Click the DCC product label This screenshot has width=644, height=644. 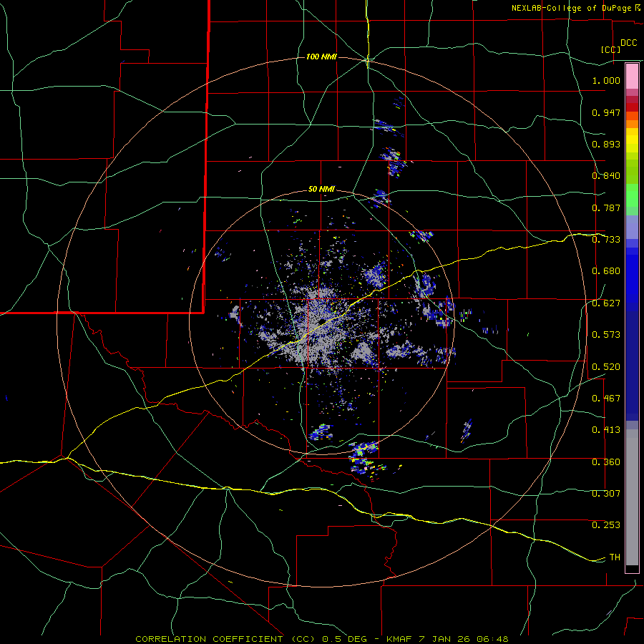tap(629, 43)
